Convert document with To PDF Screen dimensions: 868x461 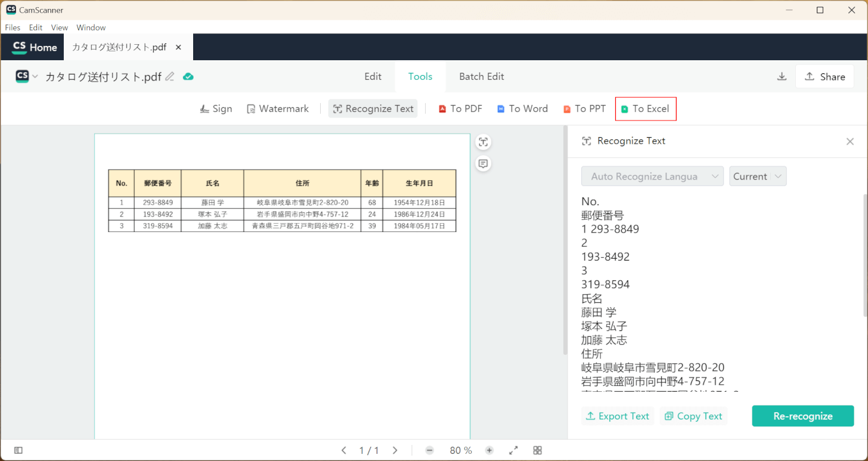click(460, 109)
